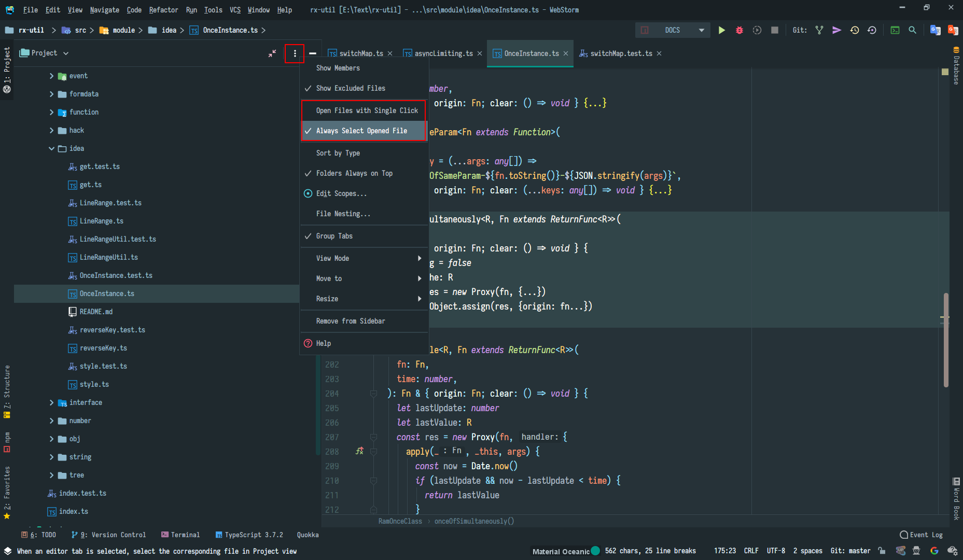Viewport: 963px width, 560px height.
Task: Collapse the idea folder
Action: 51,148
